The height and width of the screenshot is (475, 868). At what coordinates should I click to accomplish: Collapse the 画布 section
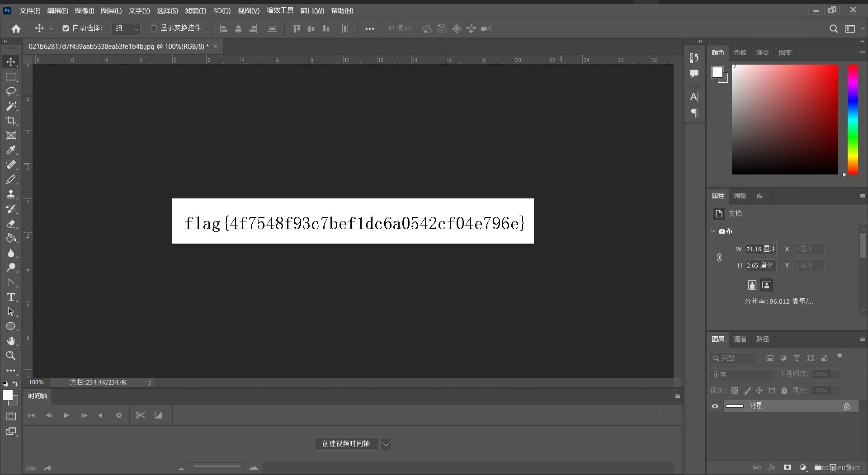tap(713, 231)
